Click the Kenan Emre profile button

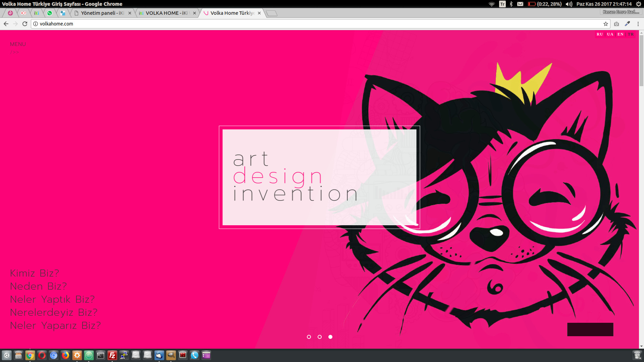[621, 12]
